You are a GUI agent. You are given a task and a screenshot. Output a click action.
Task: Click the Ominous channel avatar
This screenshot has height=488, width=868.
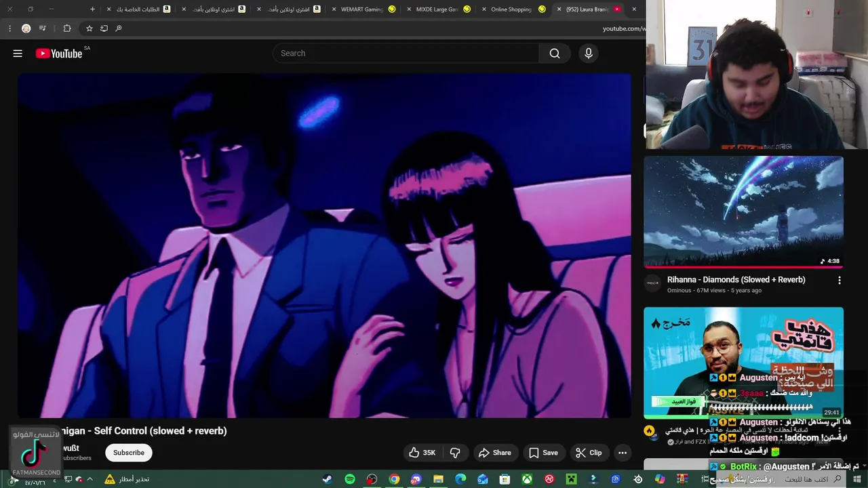coord(652,283)
